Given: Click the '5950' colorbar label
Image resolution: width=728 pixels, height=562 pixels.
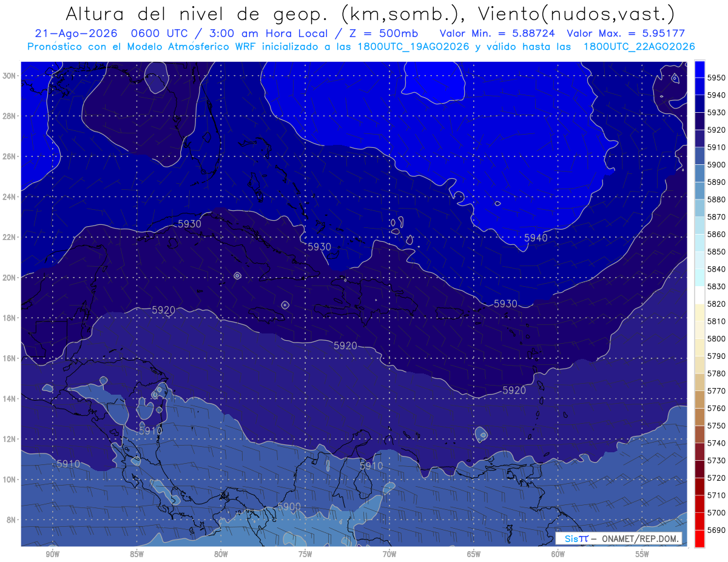Looking at the screenshot, I should tap(716, 78).
